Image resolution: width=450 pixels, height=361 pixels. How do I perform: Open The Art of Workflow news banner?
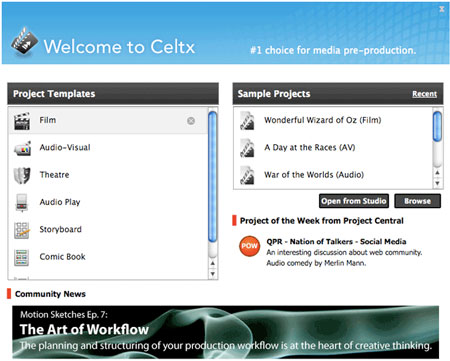[x=226, y=332]
